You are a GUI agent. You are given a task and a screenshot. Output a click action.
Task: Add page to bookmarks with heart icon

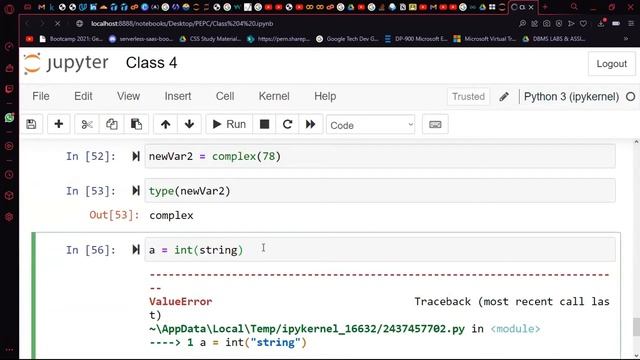583,24
